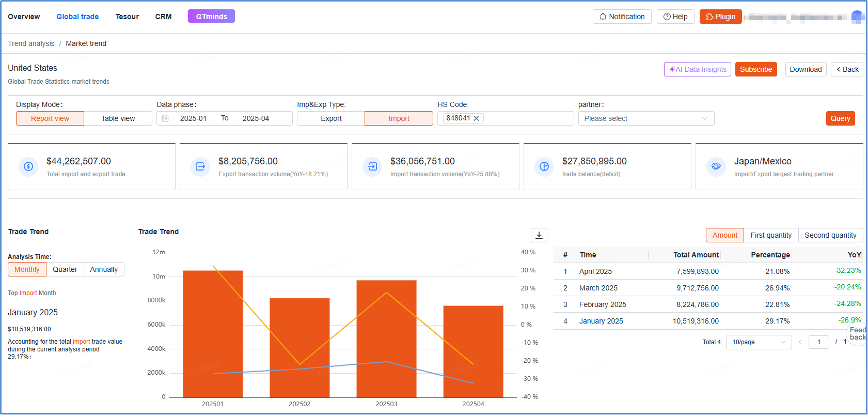Expand the 10/page size dropdown
868x415 pixels.
(758, 342)
